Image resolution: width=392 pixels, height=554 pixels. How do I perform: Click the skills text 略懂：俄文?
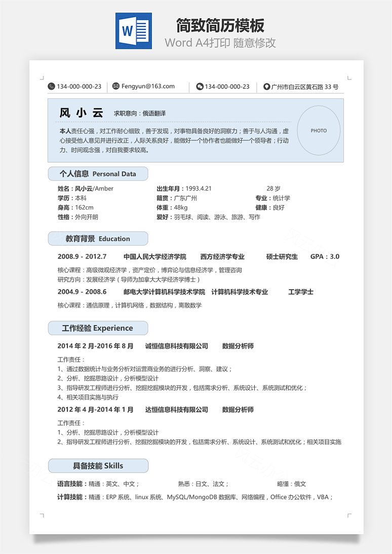(292, 484)
